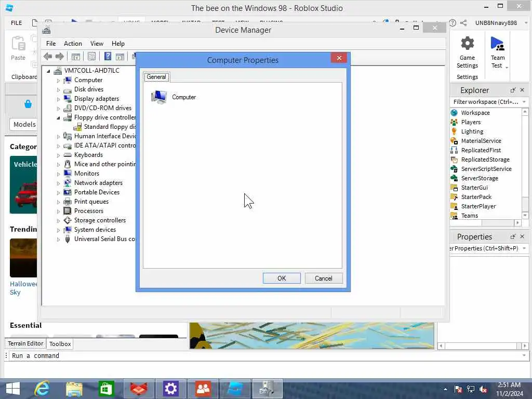Open the Properties filter dropdown arrow
Screen dimensions: 532x399
[524, 248]
